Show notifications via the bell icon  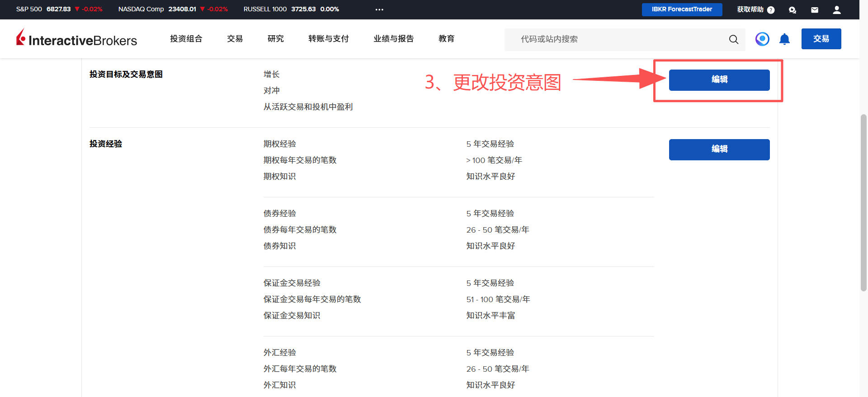click(784, 39)
